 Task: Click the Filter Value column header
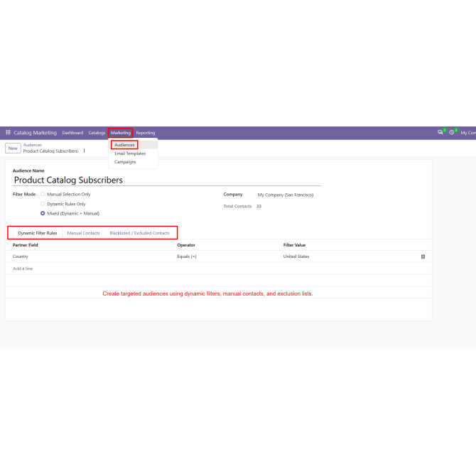[x=294, y=244]
